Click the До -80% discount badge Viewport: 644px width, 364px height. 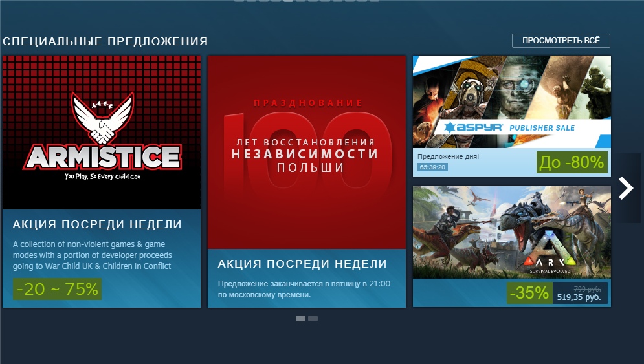572,162
